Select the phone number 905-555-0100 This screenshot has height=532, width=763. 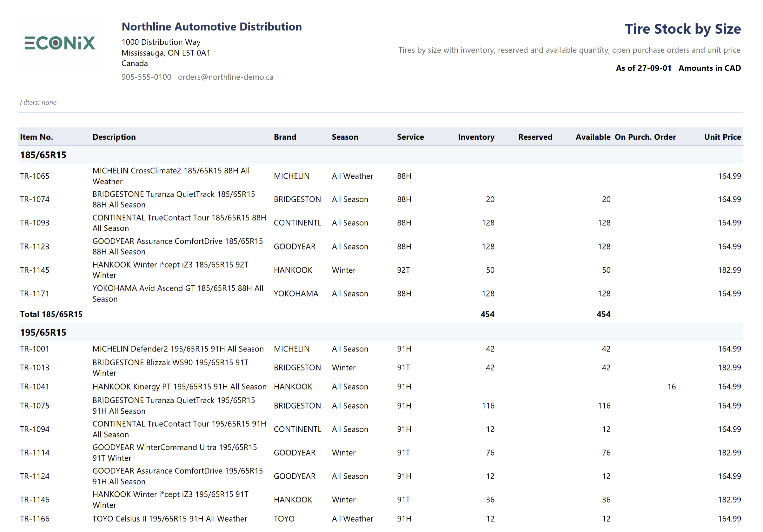[146, 77]
